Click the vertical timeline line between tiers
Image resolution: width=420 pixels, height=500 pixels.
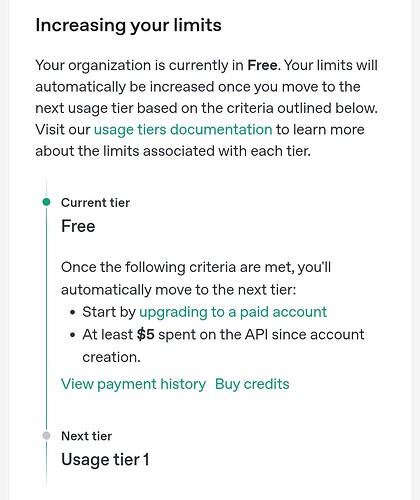(46, 318)
